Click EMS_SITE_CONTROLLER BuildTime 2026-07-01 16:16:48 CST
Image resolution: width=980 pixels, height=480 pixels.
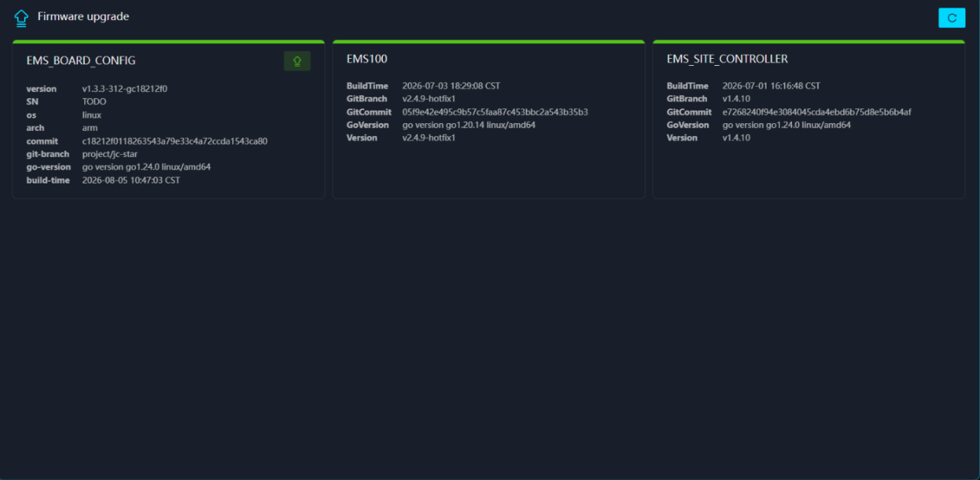pos(771,86)
